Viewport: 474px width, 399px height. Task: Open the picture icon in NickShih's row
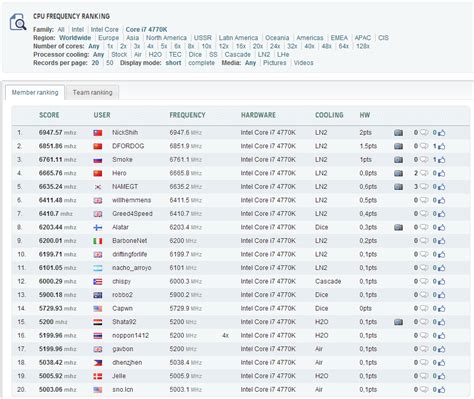click(x=398, y=133)
